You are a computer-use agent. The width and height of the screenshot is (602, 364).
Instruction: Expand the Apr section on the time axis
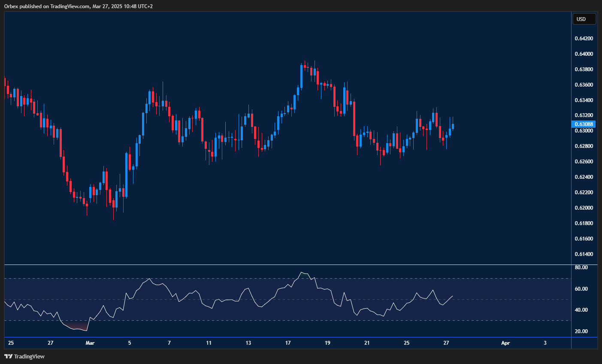pyautogui.click(x=505, y=343)
